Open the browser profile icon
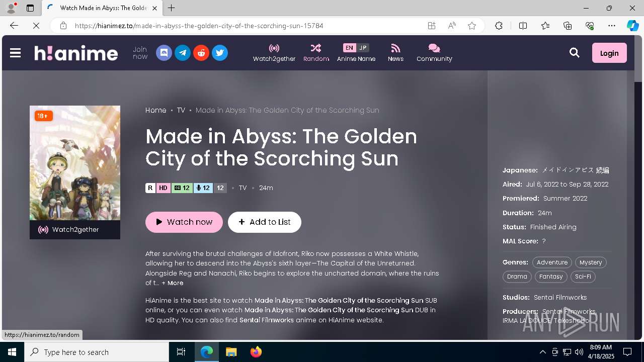644x362 pixels. 11,8
